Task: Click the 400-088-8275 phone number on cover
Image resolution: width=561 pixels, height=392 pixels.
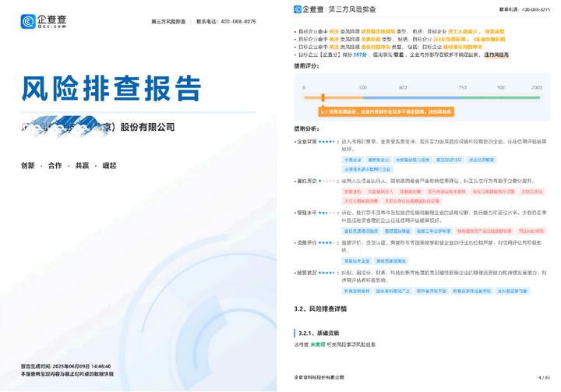Action: (x=239, y=22)
